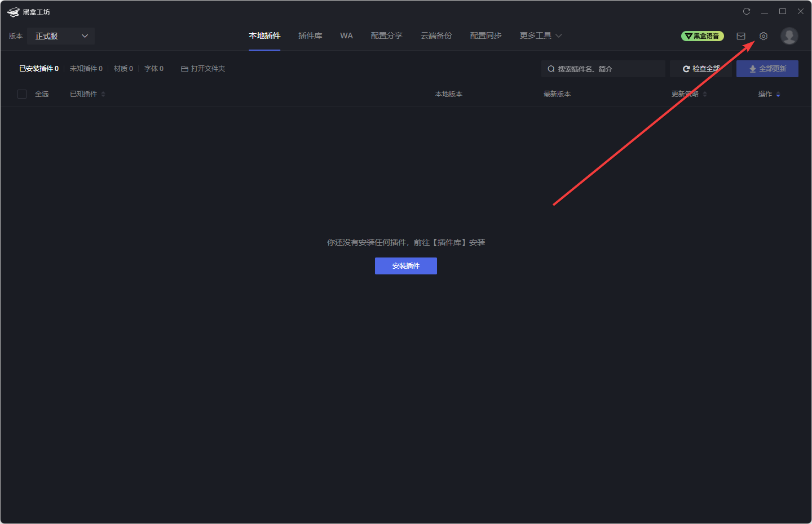812x524 pixels.
Task: Close the 黑盒工坊 window
Action: (801, 11)
